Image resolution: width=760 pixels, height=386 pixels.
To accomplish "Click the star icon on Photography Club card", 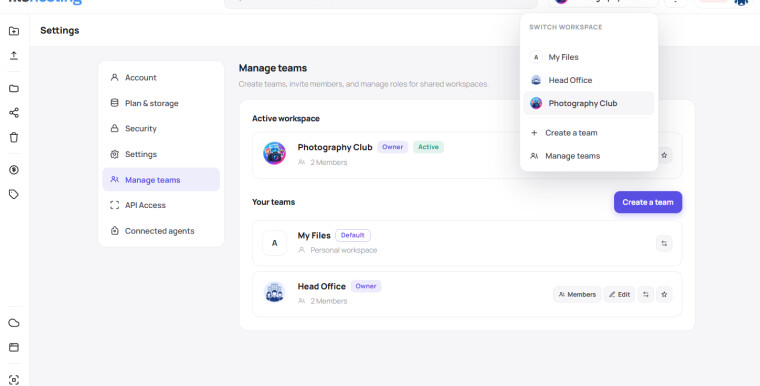I will [x=664, y=155].
